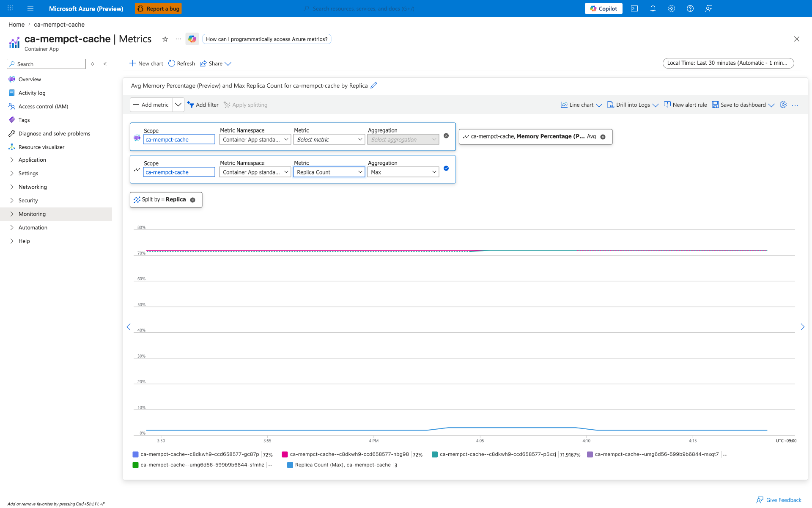The height and width of the screenshot is (508, 812).
Task: Open Cloud Shell from top bar
Action: click(x=634, y=8)
